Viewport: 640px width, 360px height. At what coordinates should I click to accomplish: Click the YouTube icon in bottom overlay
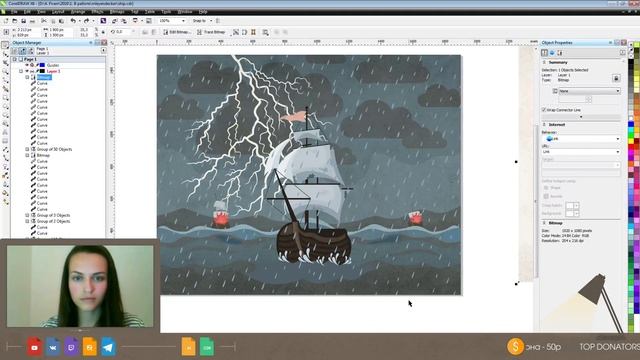point(34,347)
